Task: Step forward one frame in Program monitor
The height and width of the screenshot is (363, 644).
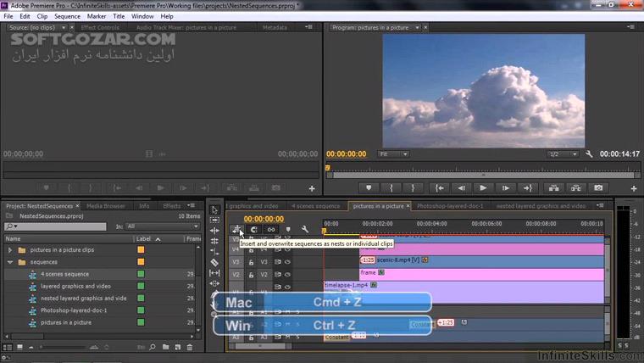Action: tap(506, 188)
